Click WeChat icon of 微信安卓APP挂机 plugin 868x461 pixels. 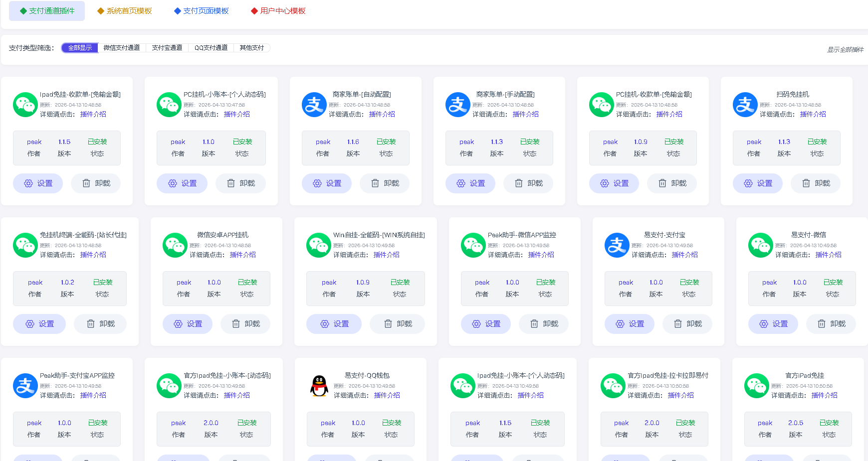coord(175,245)
